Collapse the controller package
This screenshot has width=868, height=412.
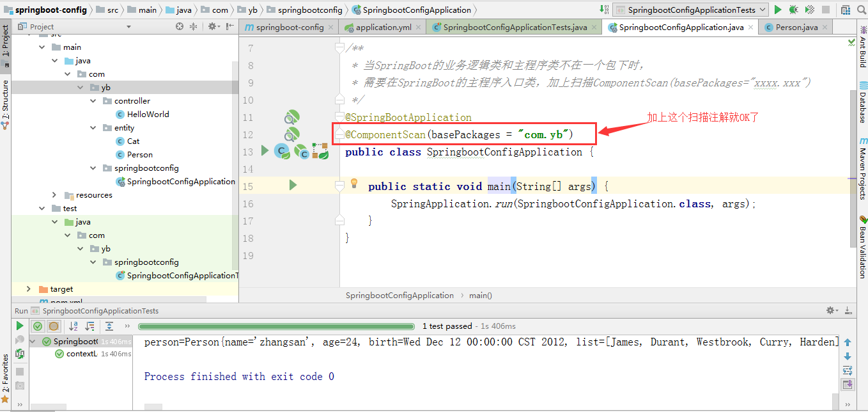[94, 100]
